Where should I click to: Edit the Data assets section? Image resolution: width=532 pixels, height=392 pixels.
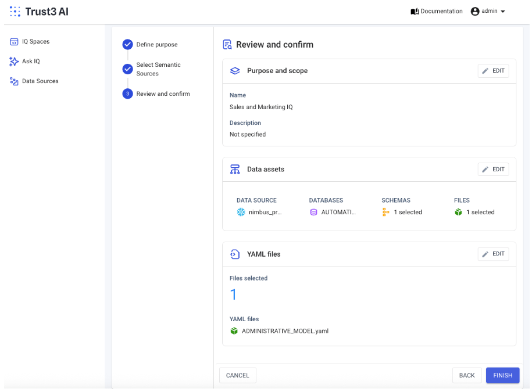click(x=493, y=170)
